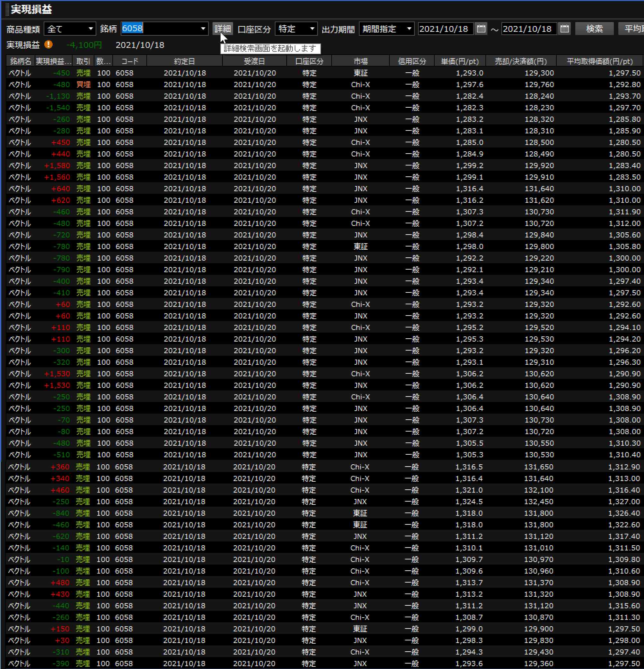Open calendar picker for start date
The width and height of the screenshot is (644, 669).
(x=481, y=29)
